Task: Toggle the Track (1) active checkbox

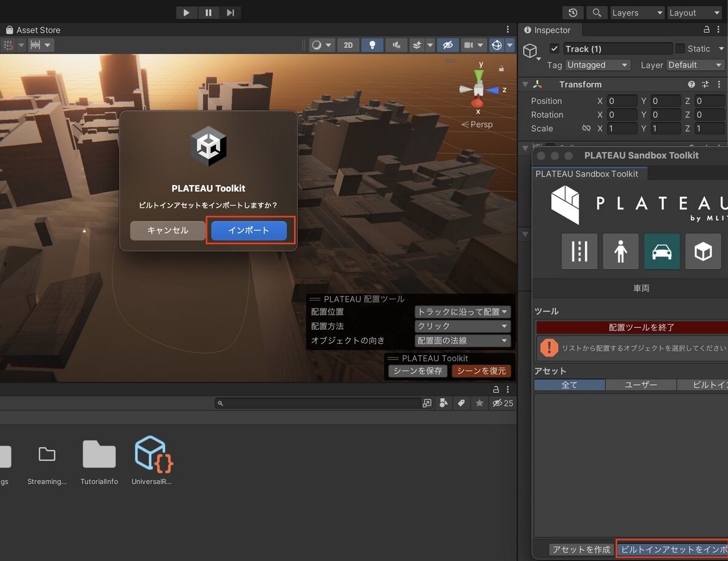Action: 554,49
